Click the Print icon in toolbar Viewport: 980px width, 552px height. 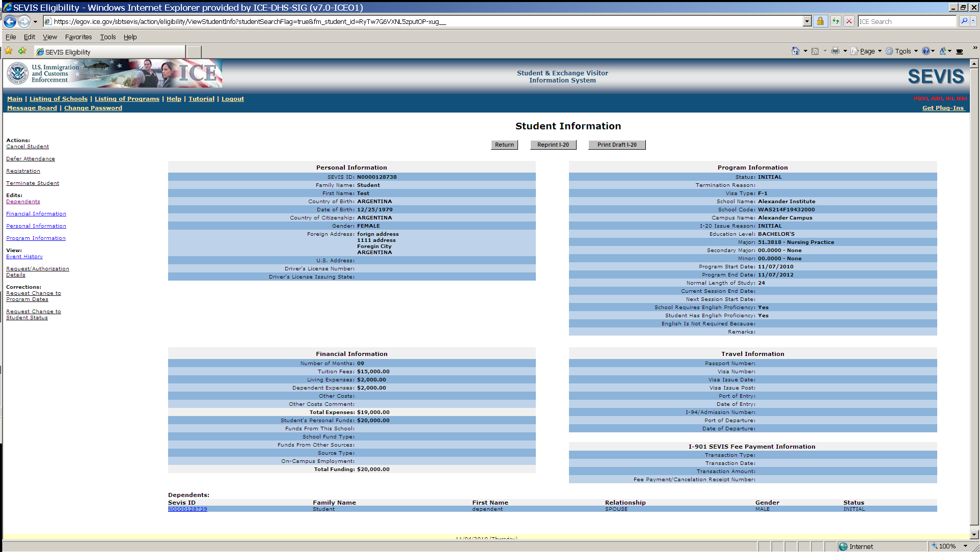[x=835, y=51]
